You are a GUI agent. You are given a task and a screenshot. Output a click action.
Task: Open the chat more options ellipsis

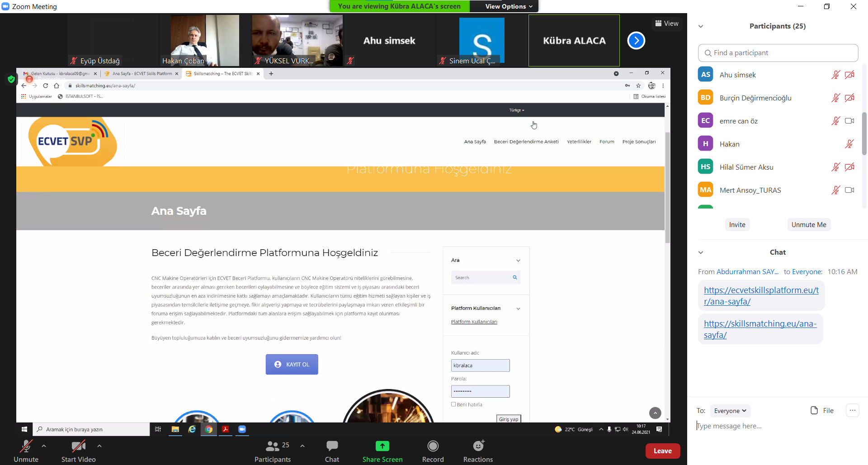(852, 410)
